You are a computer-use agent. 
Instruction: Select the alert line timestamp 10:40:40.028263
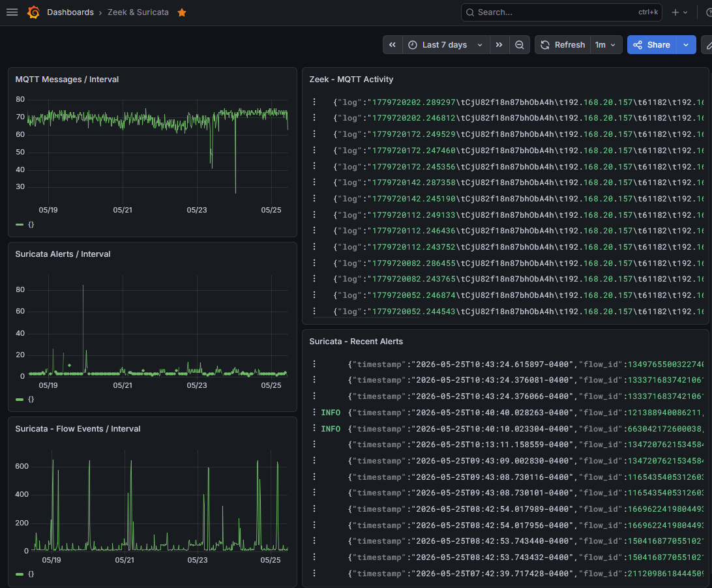tap(526, 413)
